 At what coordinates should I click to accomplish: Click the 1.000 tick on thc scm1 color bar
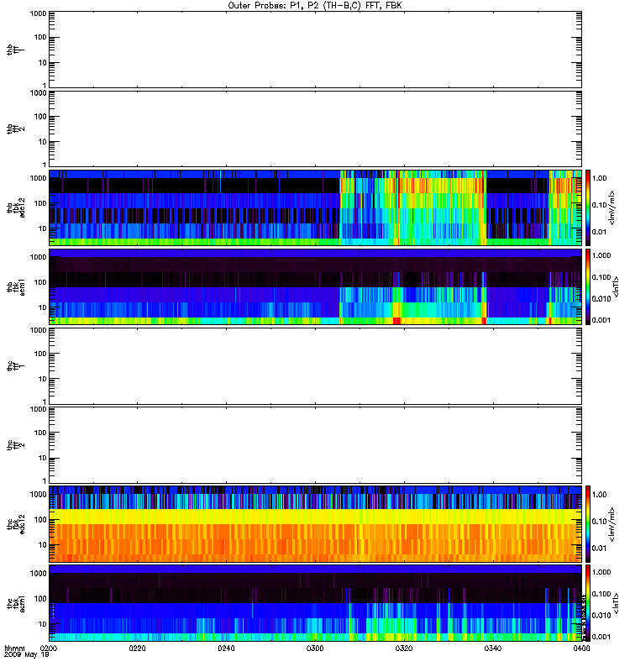(x=601, y=572)
